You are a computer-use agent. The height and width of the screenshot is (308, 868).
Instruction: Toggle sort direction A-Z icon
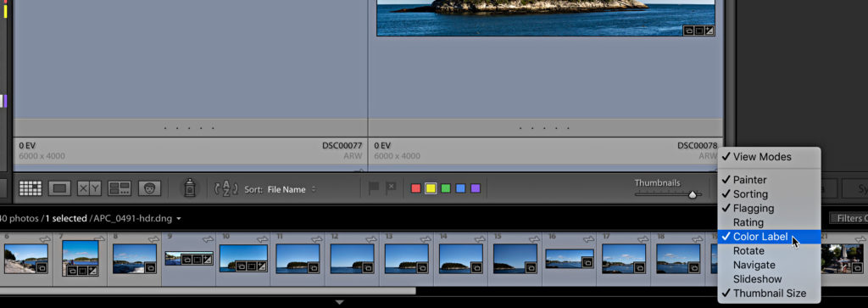(x=225, y=188)
